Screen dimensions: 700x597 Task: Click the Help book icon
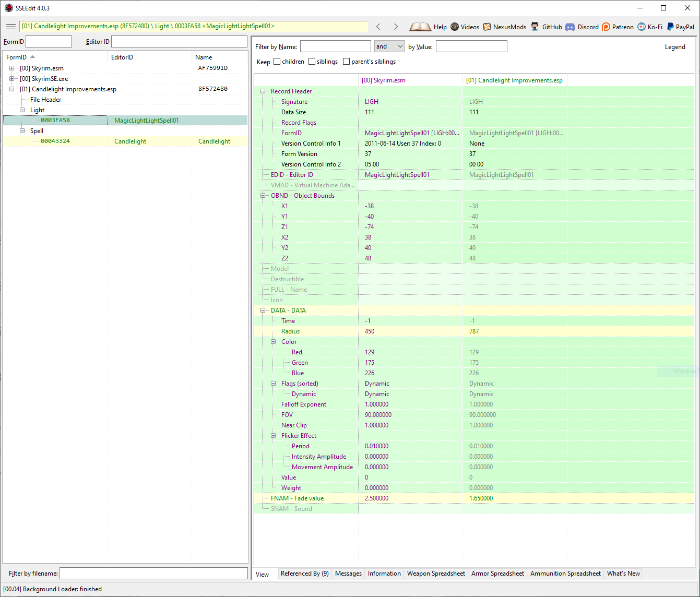click(420, 27)
